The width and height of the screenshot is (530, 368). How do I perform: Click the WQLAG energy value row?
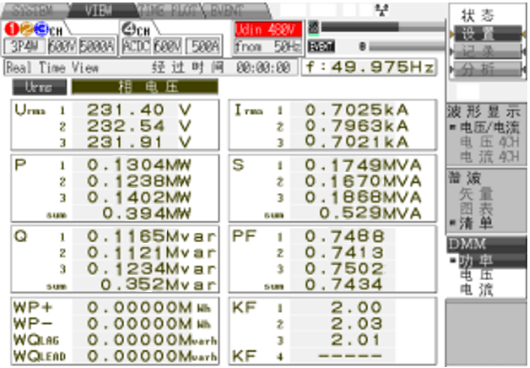(115, 340)
